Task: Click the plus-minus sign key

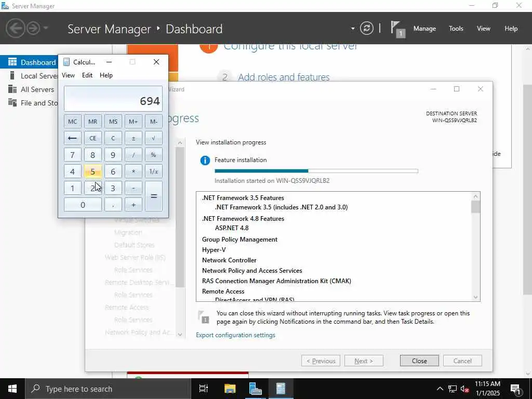Action: (134, 138)
